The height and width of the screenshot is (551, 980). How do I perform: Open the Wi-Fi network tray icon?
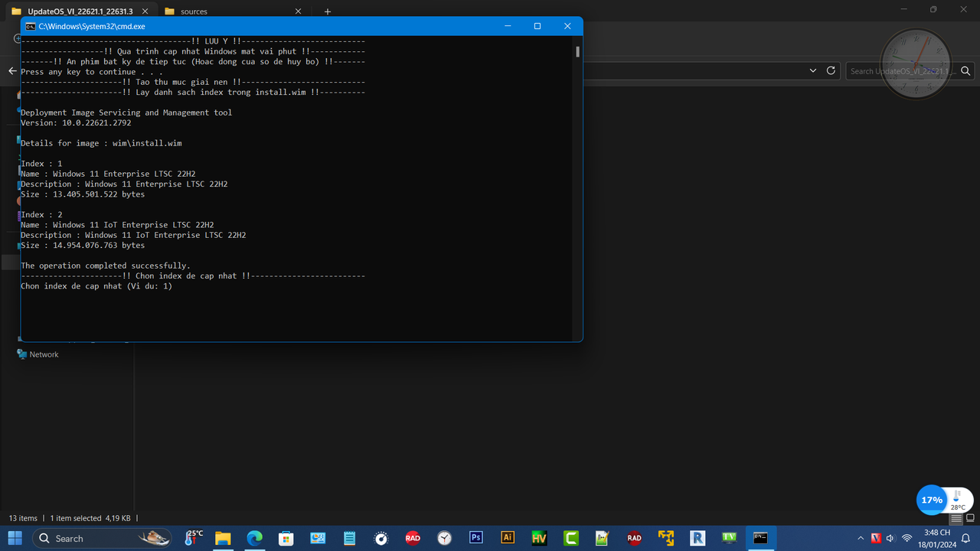[906, 538]
